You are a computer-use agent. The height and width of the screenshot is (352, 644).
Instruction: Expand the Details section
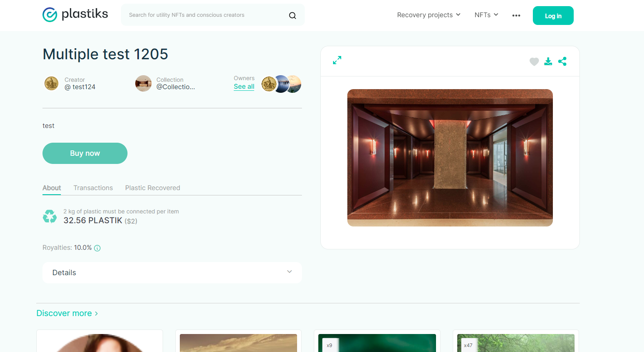click(172, 273)
